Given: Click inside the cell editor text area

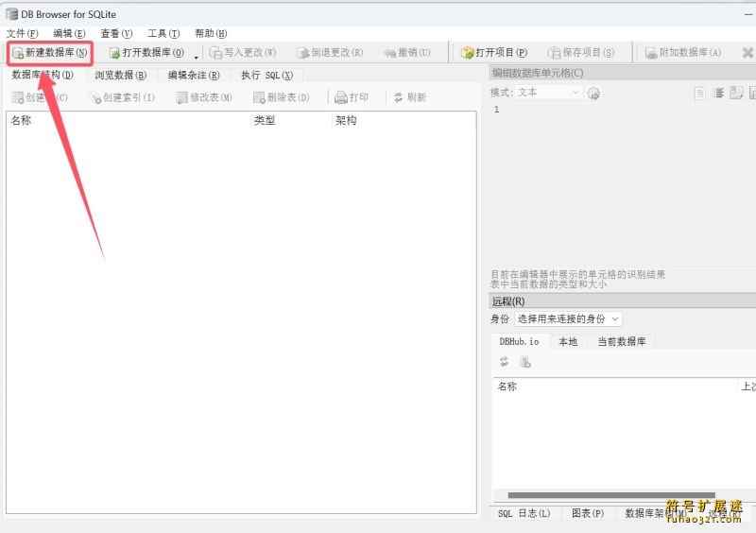Looking at the screenshot, I should pos(623,185).
